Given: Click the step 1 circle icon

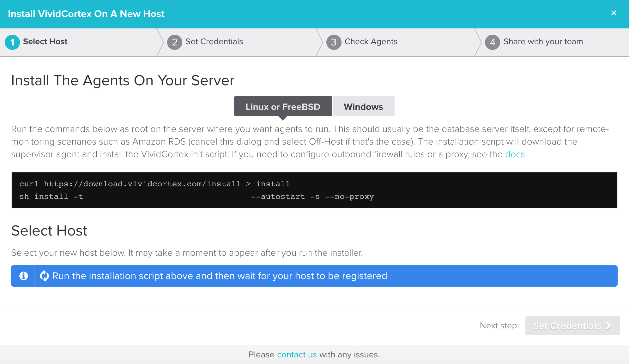Looking at the screenshot, I should pos(12,42).
